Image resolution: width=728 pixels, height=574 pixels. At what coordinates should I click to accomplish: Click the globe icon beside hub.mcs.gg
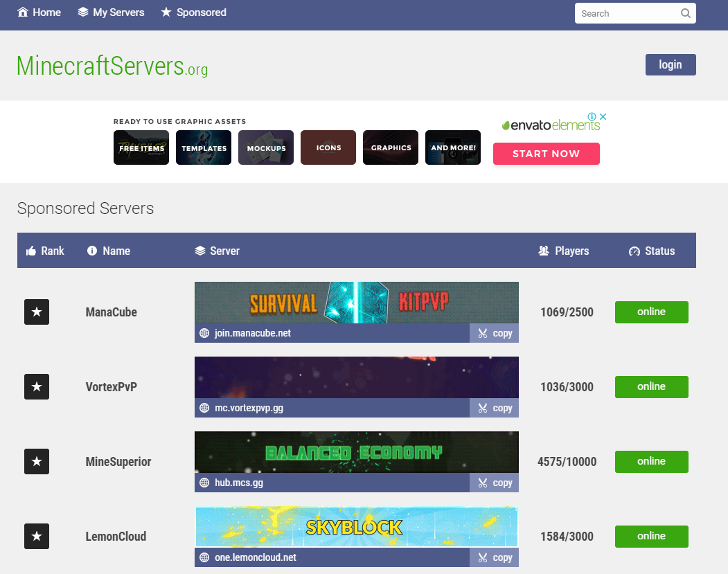[204, 483]
